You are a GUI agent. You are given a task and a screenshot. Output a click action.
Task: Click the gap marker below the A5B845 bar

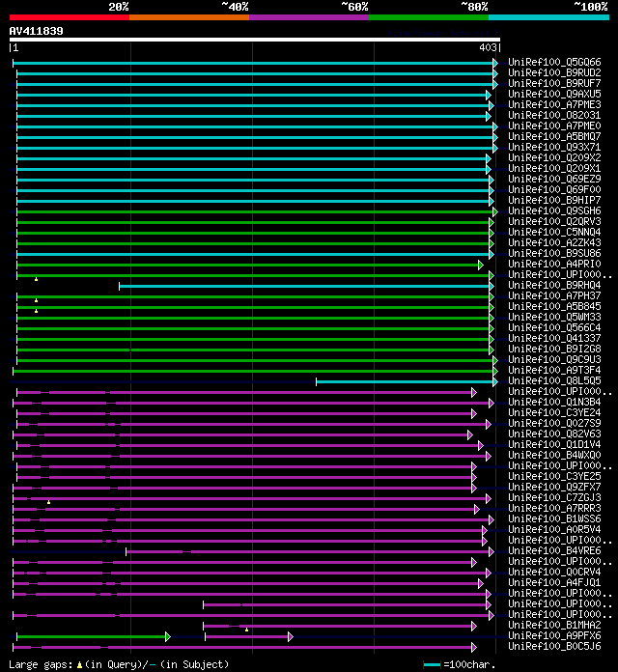click(37, 311)
